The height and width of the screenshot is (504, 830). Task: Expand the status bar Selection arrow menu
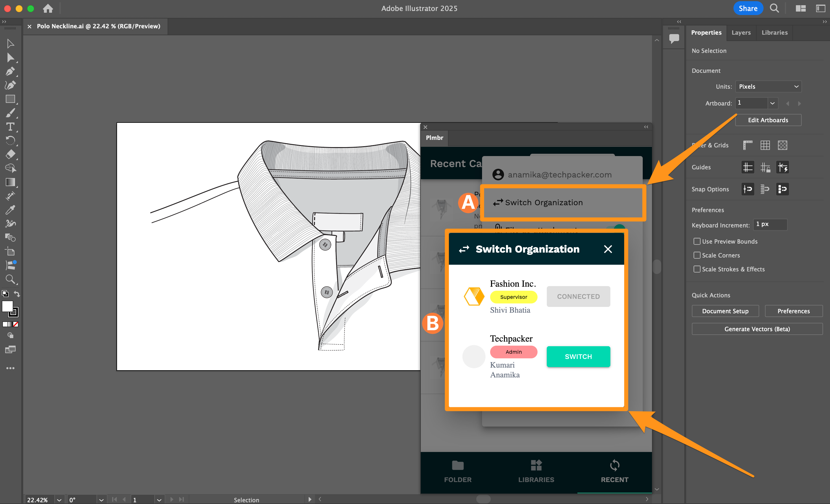pos(310,499)
